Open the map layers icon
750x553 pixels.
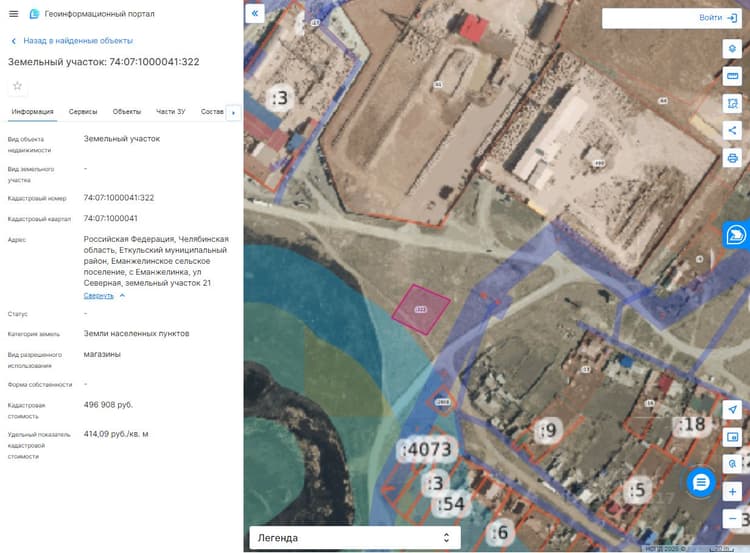732,49
